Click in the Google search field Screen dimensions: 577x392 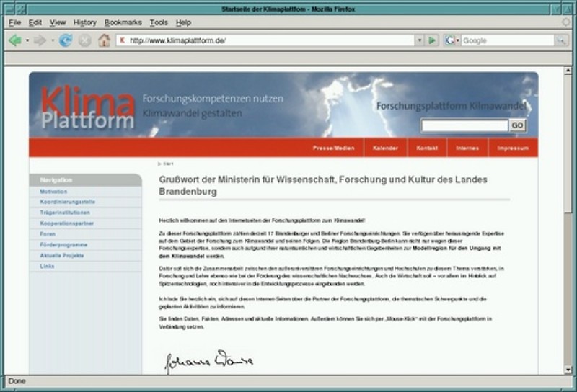[508, 40]
